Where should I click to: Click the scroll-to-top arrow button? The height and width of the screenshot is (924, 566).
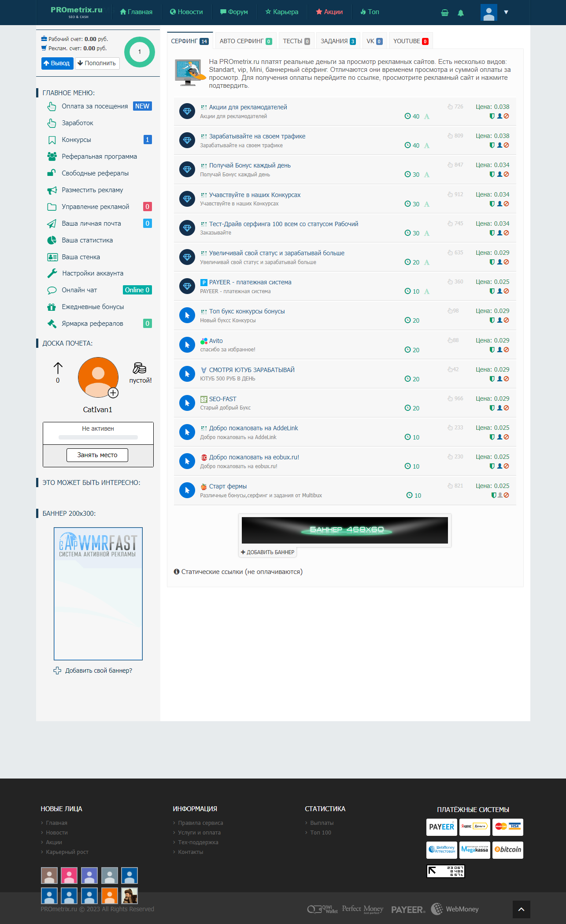(522, 909)
